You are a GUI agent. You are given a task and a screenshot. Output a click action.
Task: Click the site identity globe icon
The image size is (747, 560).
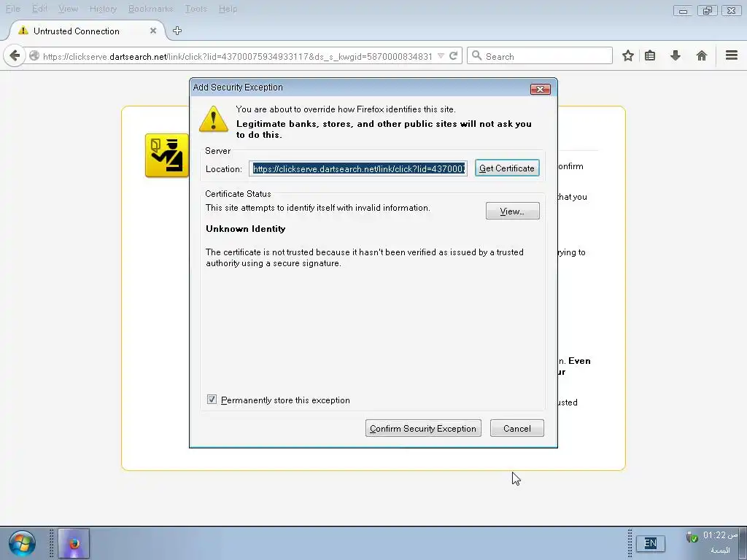(34, 56)
